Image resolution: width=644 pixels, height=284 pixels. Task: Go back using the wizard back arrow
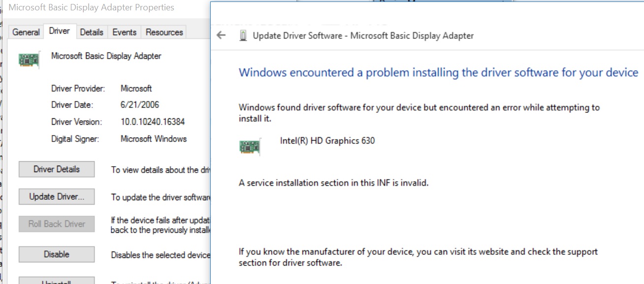coord(221,35)
